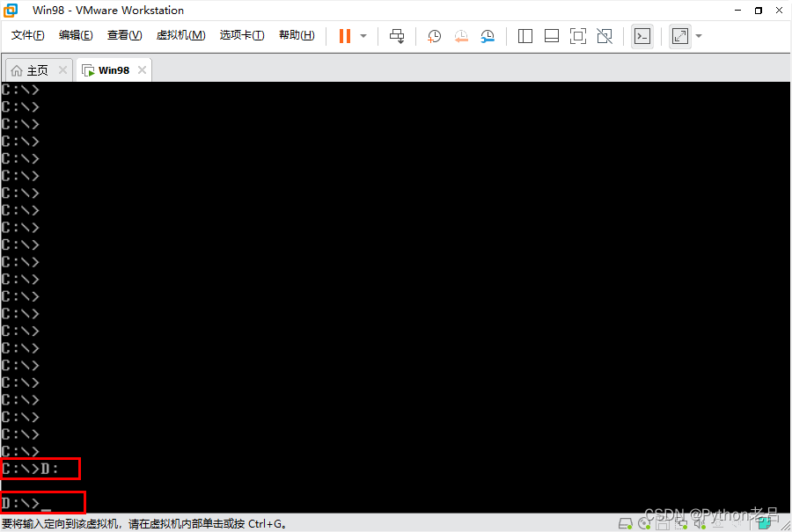This screenshot has height=532, width=792.
Task: Close the VMware Workstation window
Action: tap(779, 10)
